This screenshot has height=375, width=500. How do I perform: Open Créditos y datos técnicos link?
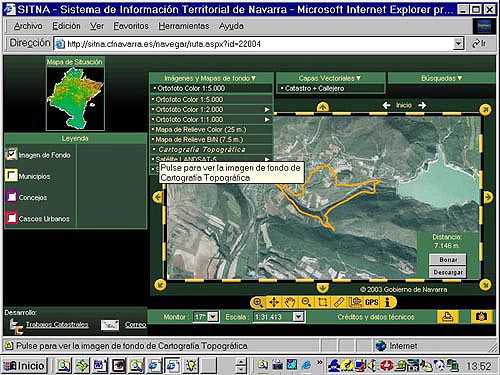[376, 317]
